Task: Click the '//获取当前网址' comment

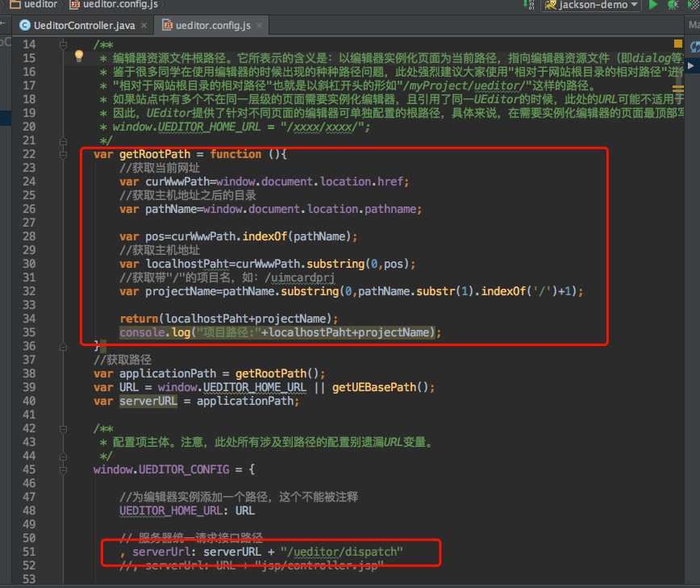Action: [160, 169]
